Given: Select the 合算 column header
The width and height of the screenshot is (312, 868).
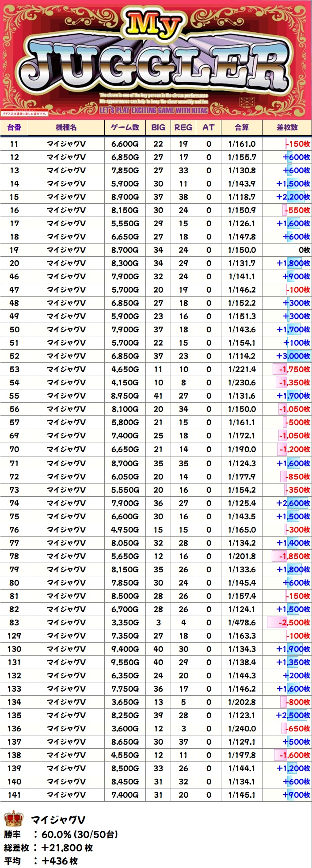Looking at the screenshot, I should (242, 127).
